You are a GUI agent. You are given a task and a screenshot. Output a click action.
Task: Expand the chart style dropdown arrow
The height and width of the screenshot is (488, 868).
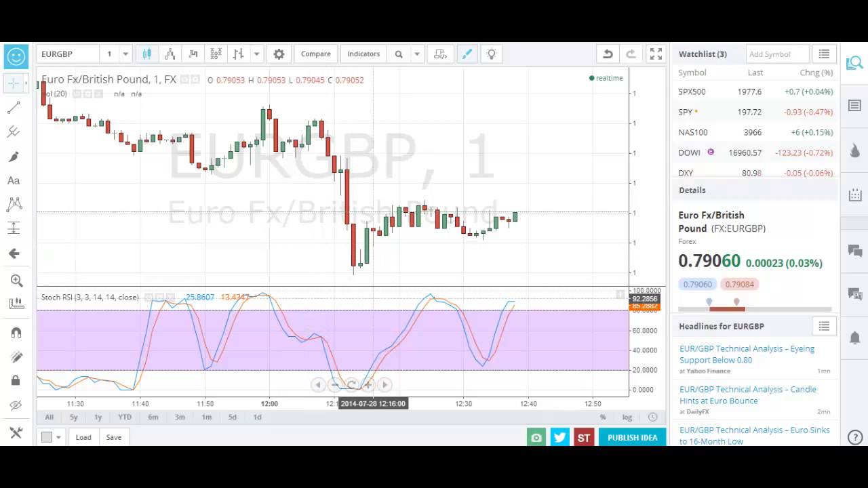tap(256, 54)
